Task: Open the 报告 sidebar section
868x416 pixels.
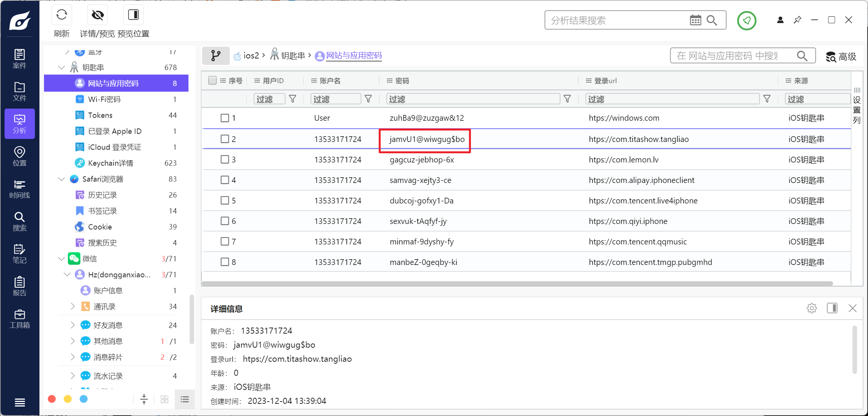Action: click(x=19, y=286)
